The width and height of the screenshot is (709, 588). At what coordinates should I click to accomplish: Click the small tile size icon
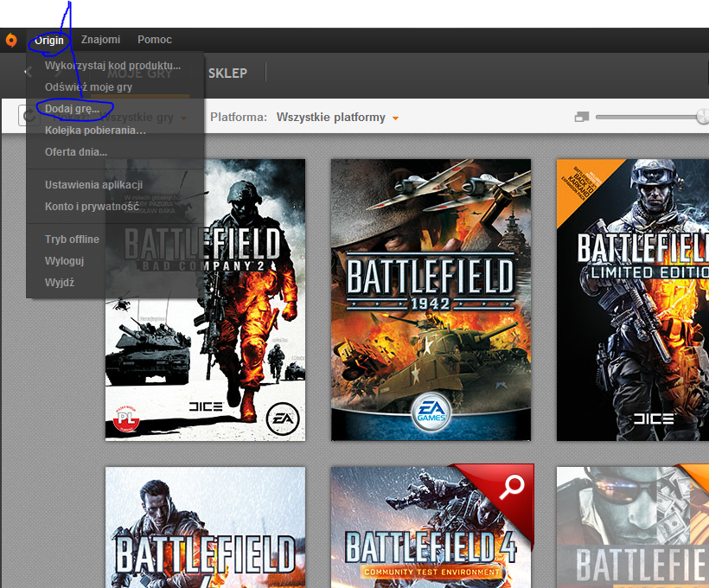pyautogui.click(x=582, y=117)
